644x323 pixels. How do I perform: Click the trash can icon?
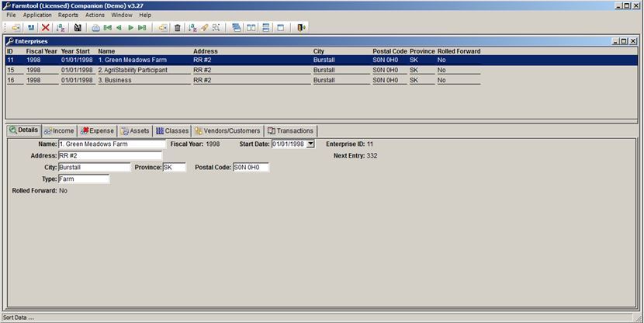(x=178, y=27)
